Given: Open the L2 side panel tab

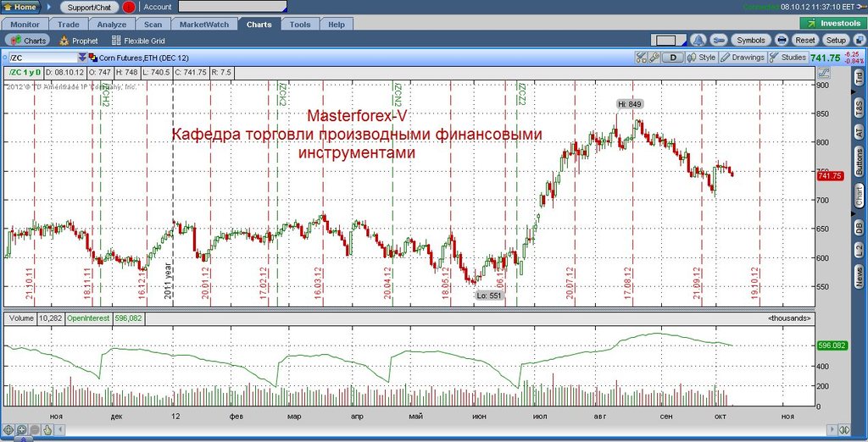Looking at the screenshot, I should pos(860,250).
